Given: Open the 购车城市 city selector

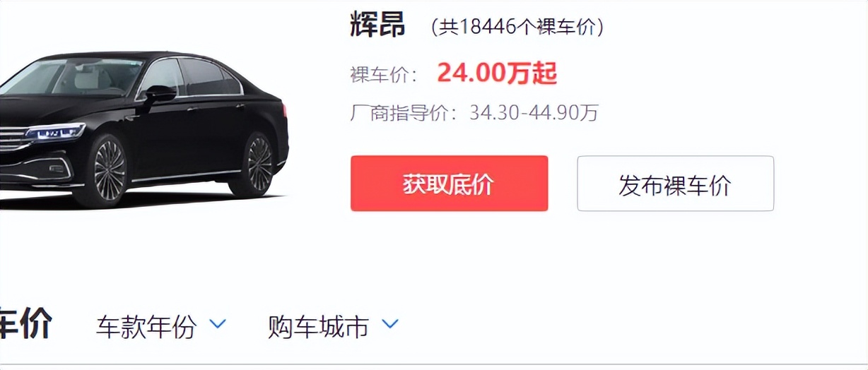Looking at the screenshot, I should (333, 327).
